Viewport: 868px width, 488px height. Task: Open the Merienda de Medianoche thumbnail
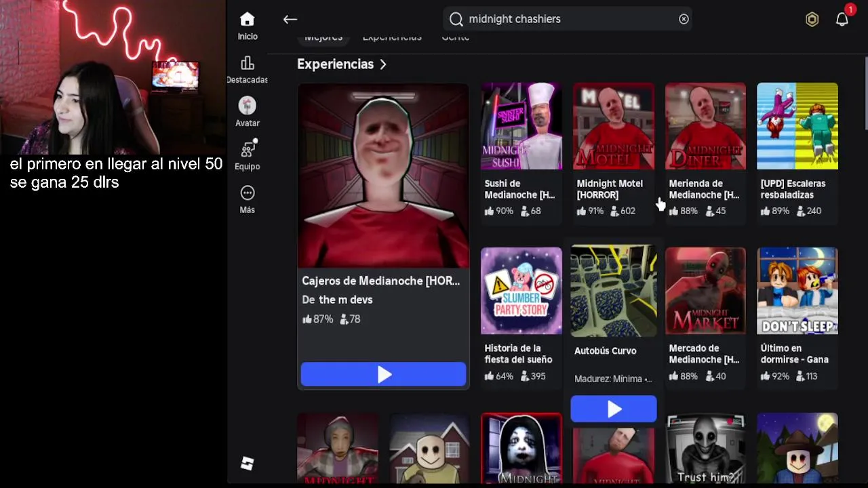(705, 126)
